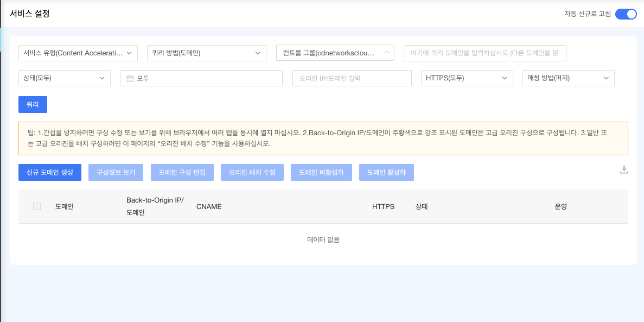644x322 pixels.
Task: Click the 신규 도메인 생성 button
Action: (50, 172)
